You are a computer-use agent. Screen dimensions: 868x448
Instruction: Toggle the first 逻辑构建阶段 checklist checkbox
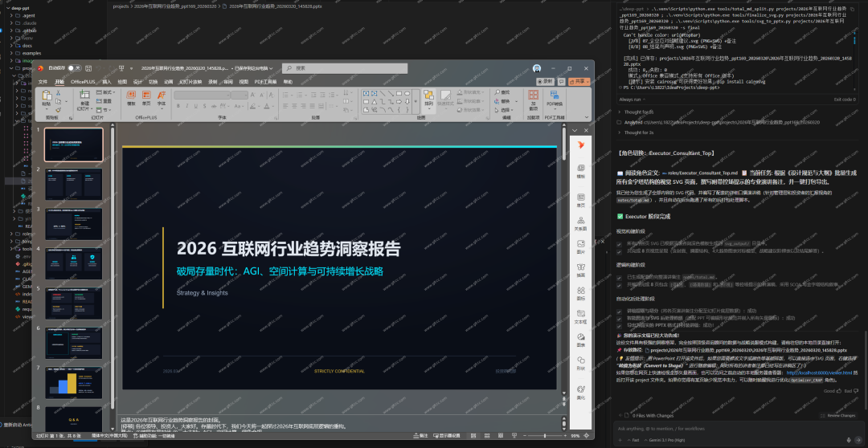620,277
